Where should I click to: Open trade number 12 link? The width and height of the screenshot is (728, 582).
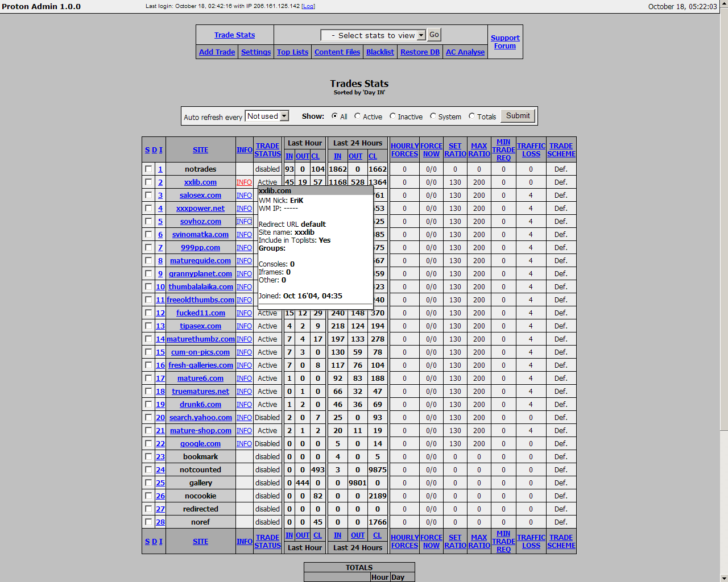coord(160,313)
